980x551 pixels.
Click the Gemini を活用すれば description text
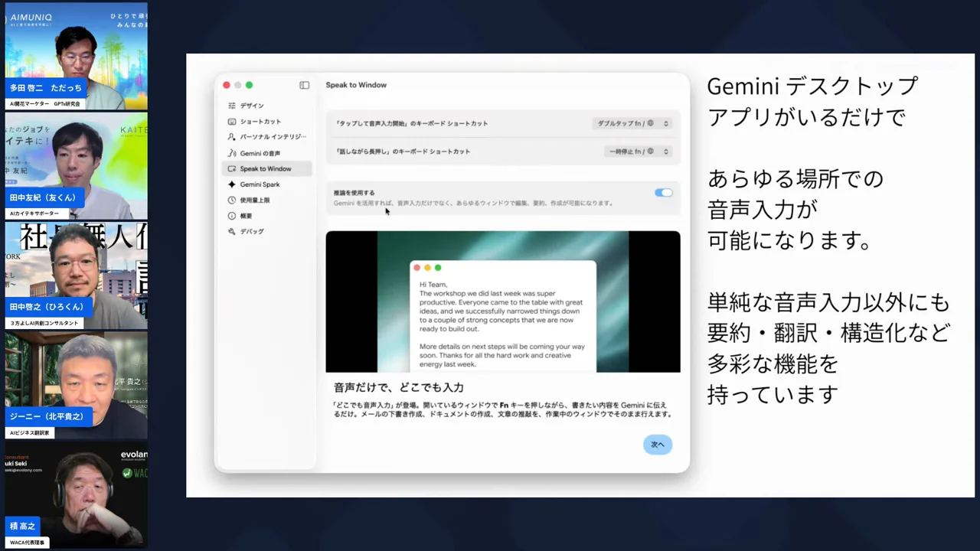click(474, 203)
